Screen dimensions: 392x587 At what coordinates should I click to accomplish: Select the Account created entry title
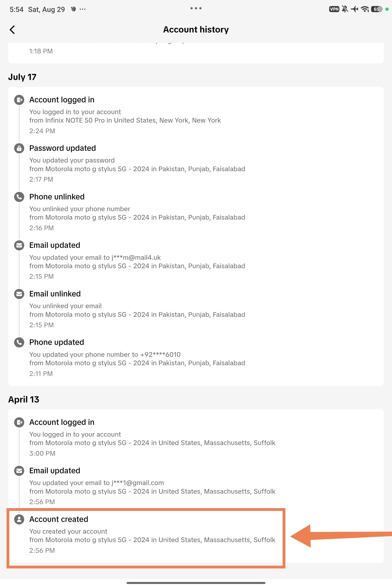pos(59,519)
